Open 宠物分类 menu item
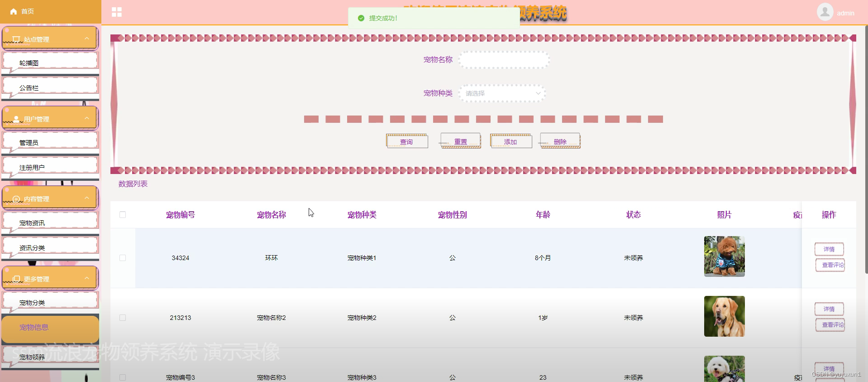The image size is (868, 382). point(50,302)
